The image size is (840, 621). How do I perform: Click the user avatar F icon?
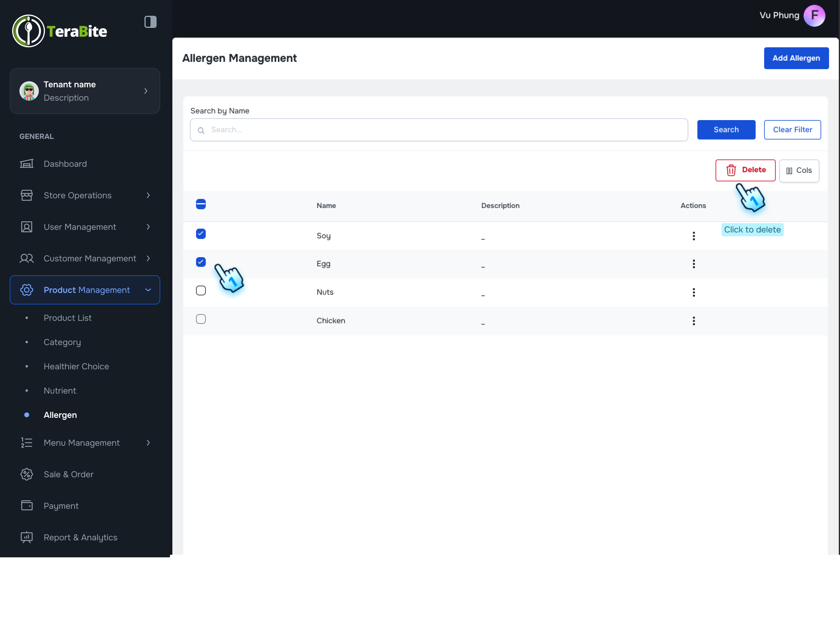[x=814, y=15]
